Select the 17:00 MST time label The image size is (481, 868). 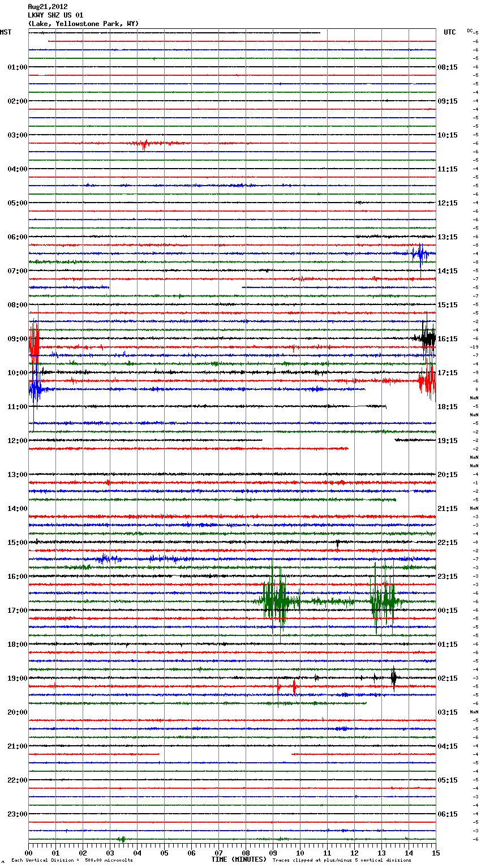click(x=17, y=611)
